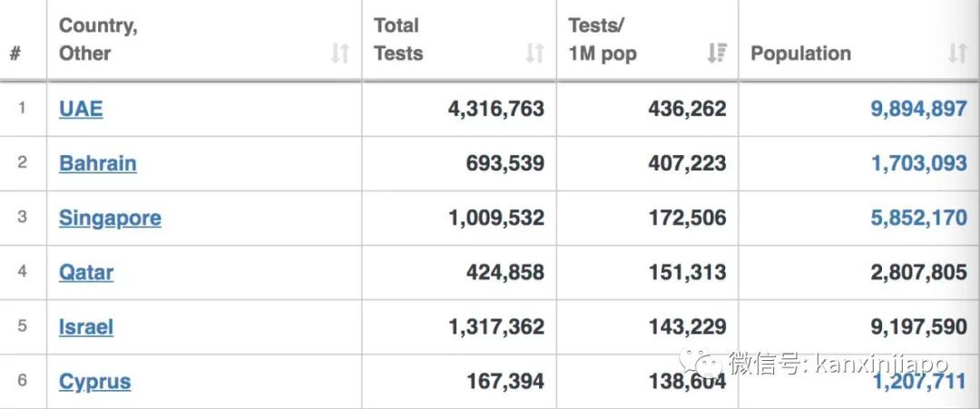Click UAE population figure 9,894,897

click(x=918, y=109)
